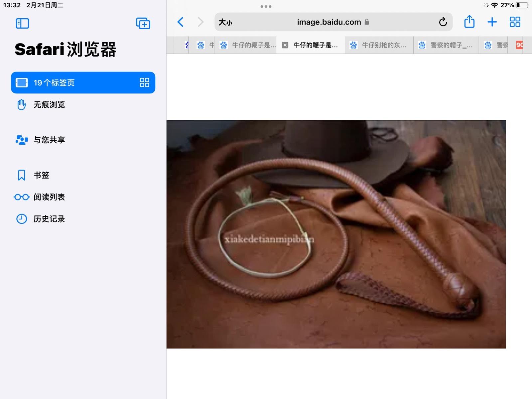Viewport: 532px width, 399px height.
Task: Open tab grid icon in 19个标签页 row
Action: (144, 82)
